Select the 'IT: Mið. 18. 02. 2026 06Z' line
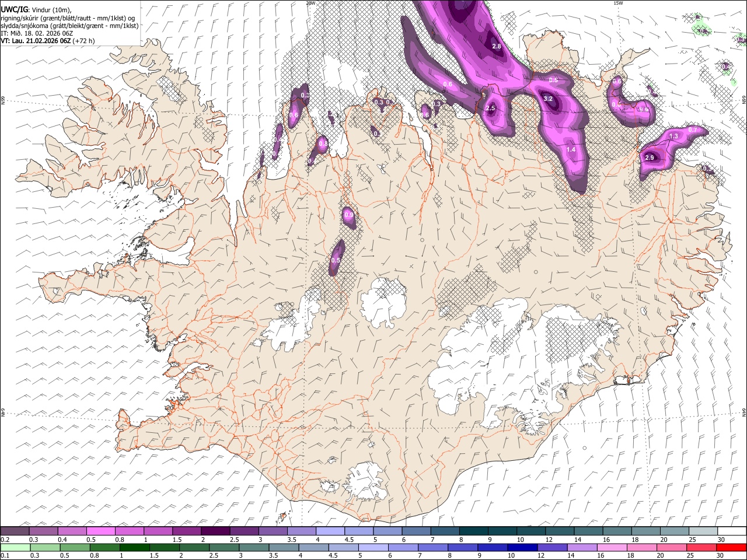This screenshot has height=560, width=747. pyautogui.click(x=37, y=33)
